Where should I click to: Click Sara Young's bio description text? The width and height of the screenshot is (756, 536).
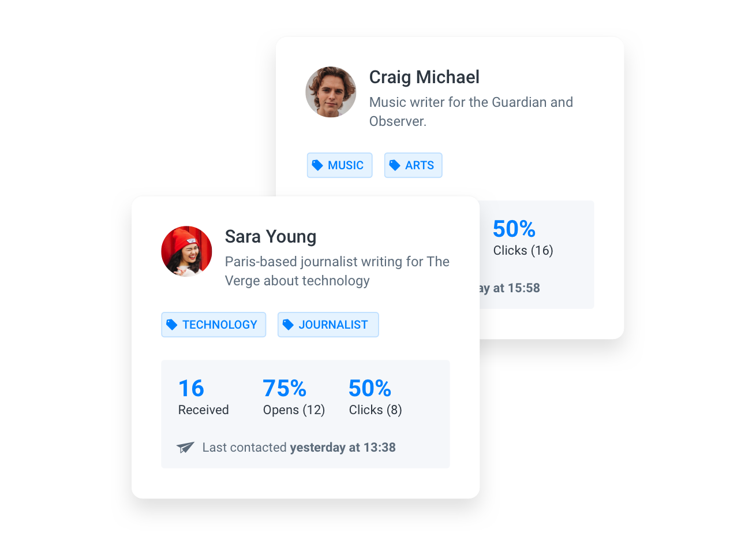click(337, 271)
